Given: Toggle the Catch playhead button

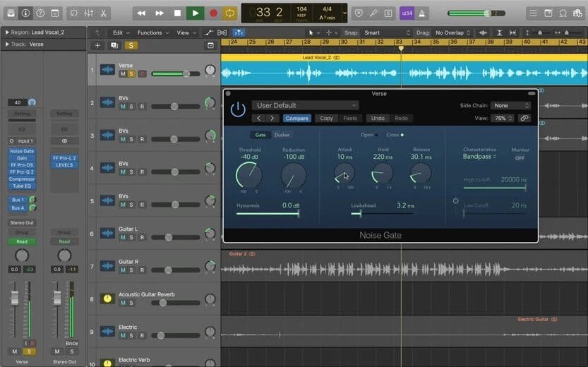Looking at the screenshot, I should [239, 32].
